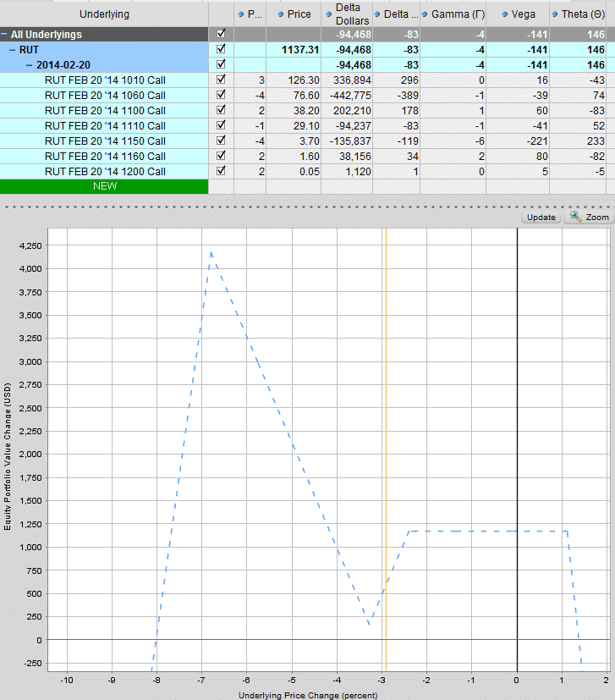Uncheck the 2014-02-20 expiry checkbox
This screenshot has width=615, height=700.
tap(221, 63)
